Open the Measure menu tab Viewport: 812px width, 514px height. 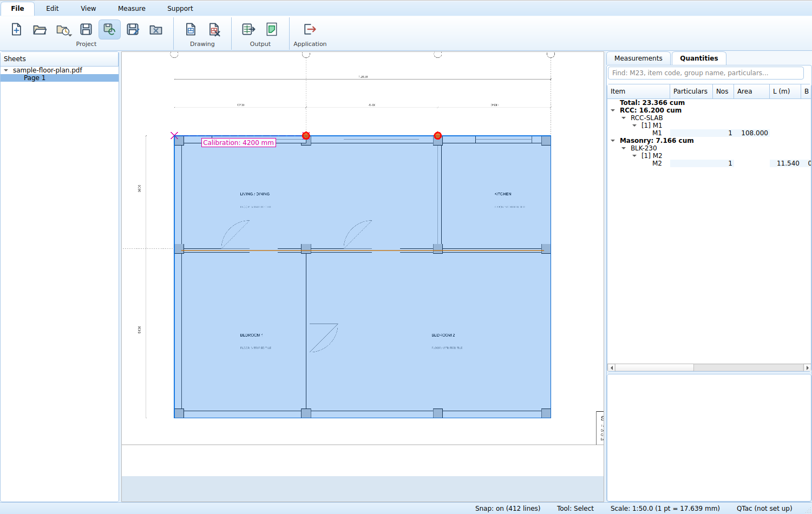(x=132, y=8)
